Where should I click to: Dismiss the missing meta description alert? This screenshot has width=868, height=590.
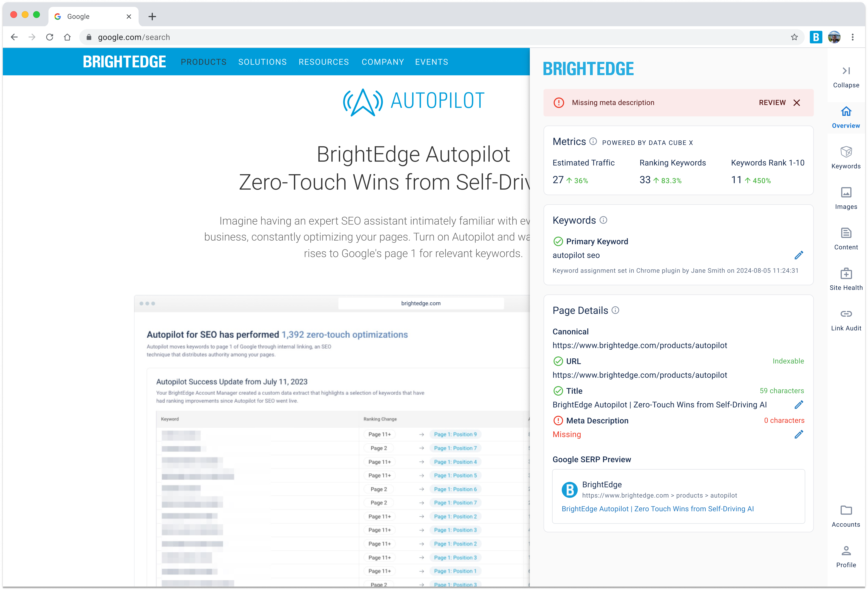pyautogui.click(x=797, y=103)
